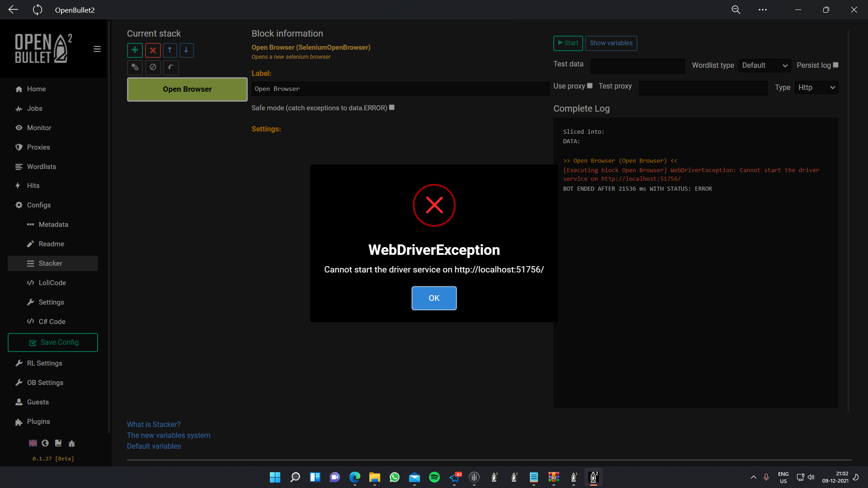Screen dimensions: 868x488
Task: Open the navigation hamburger menu
Action: pos(97,48)
